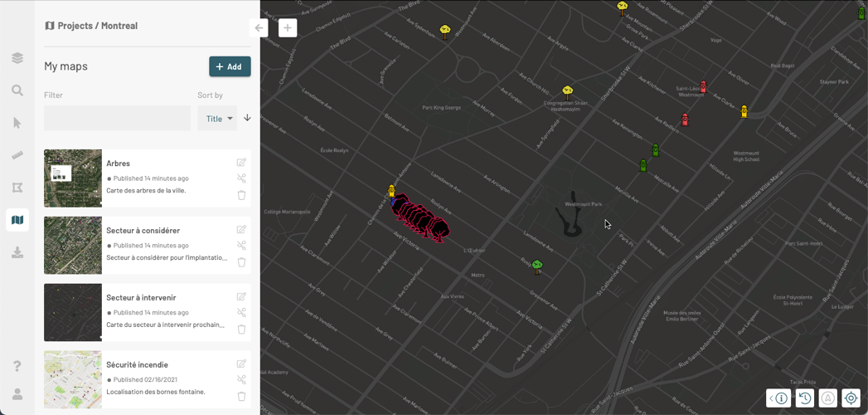Click the Add map button
Screen dimensions: 868x415
(230, 66)
